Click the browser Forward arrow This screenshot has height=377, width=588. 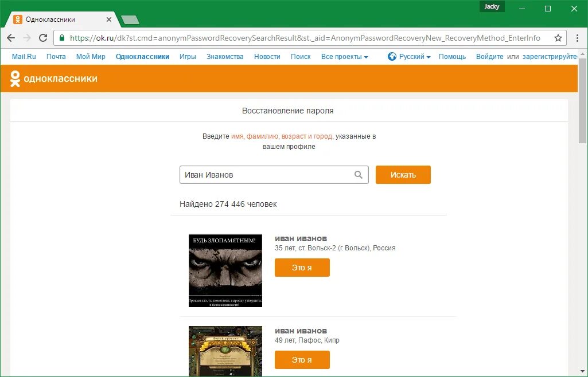click(x=27, y=38)
